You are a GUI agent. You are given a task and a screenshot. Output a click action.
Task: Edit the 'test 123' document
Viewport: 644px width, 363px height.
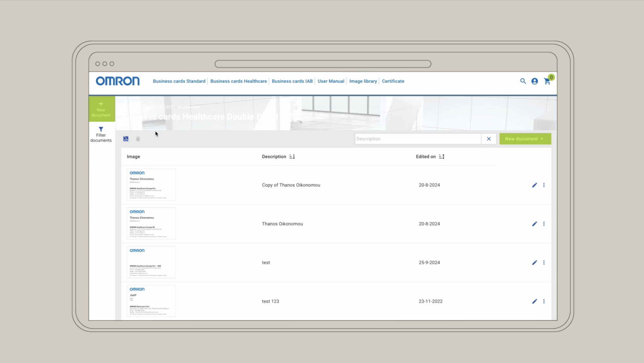point(534,301)
